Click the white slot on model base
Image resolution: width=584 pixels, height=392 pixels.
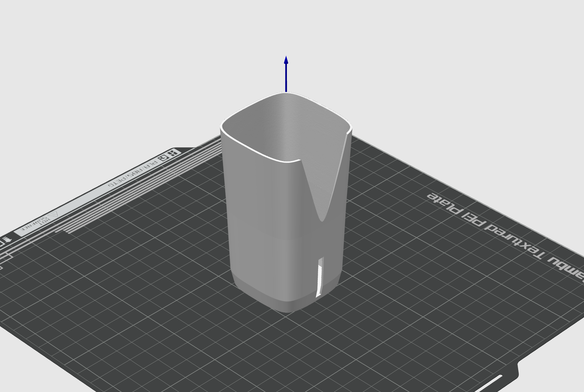coord(320,277)
